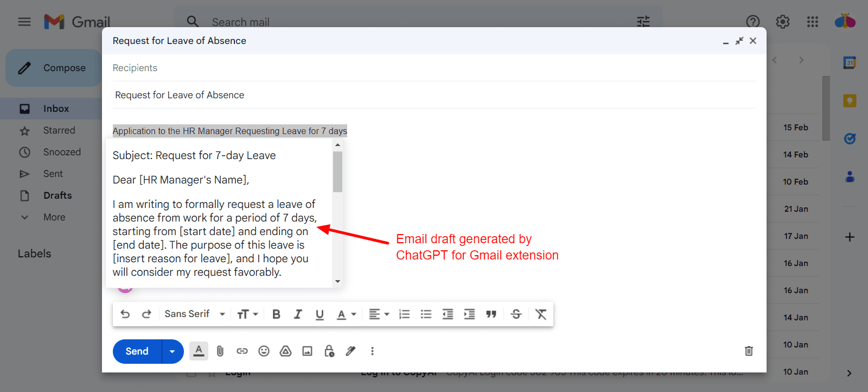Screen dimensions: 868x392
Task: Click the Send button
Action: (137, 351)
